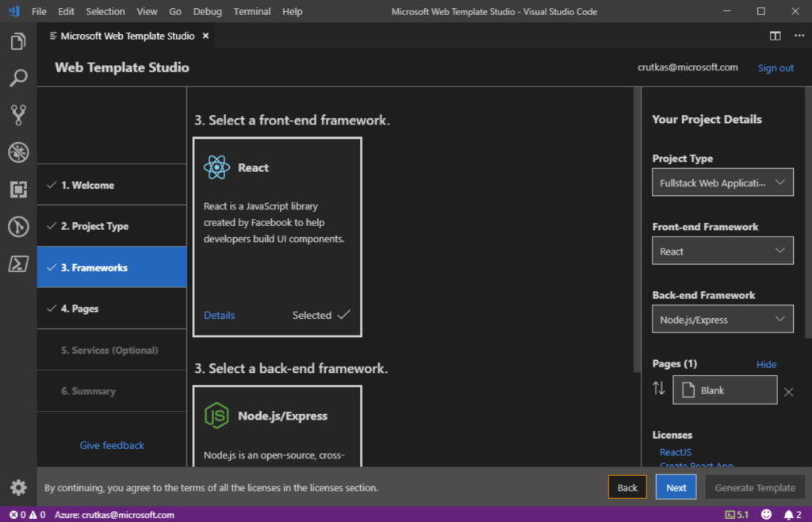812x522 pixels.
Task: Click the Next button
Action: pos(676,486)
